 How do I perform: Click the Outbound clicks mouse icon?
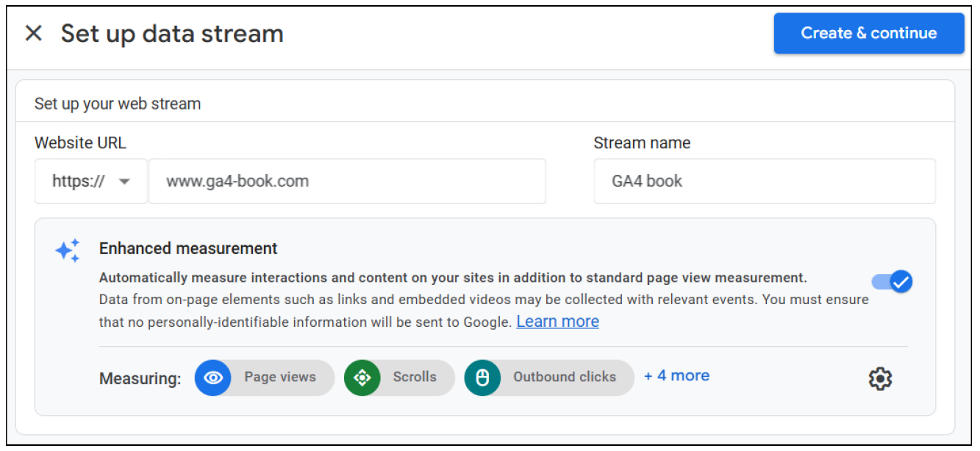482,378
